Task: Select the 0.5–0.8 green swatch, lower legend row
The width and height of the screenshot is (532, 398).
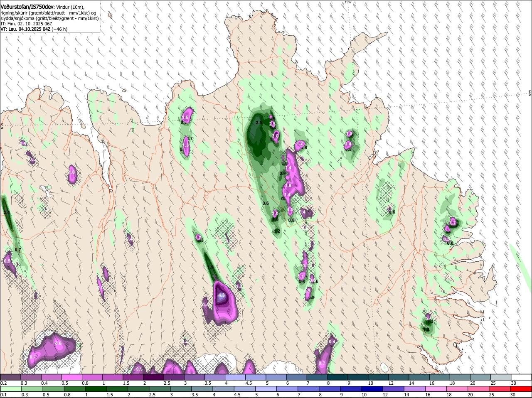Action: pyautogui.click(x=53, y=389)
